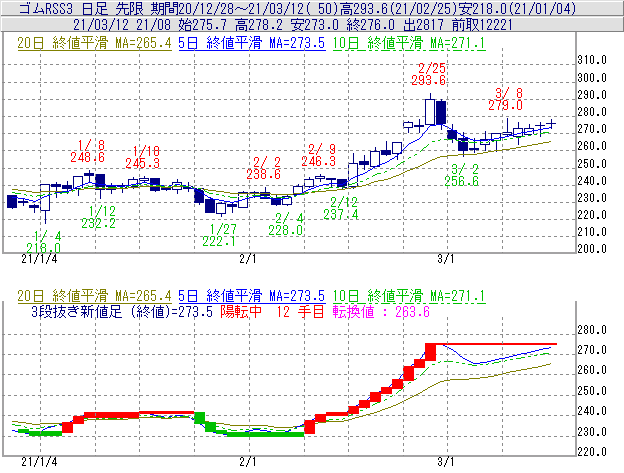
Task: Select lower chart 20日 終値平滑 MA=265.4 link
Action: (94, 296)
